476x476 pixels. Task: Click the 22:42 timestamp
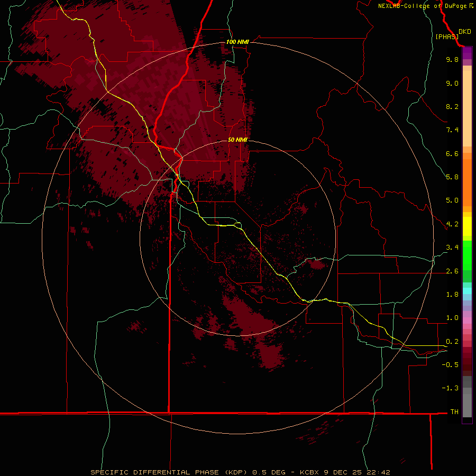coord(379,472)
